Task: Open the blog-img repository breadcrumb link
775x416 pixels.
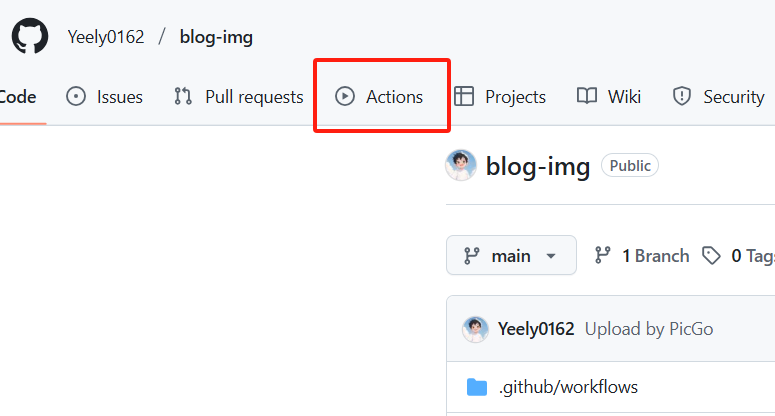Action: [216, 37]
